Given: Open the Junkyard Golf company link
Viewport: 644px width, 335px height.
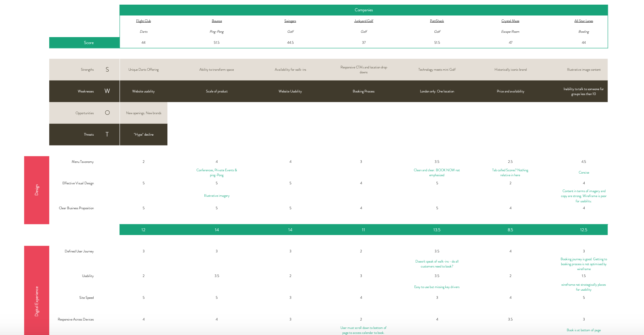Looking at the screenshot, I should coord(364,21).
